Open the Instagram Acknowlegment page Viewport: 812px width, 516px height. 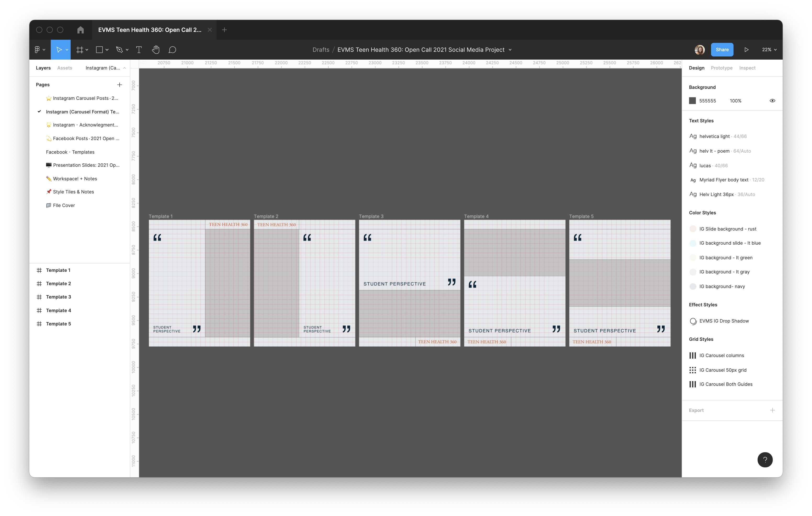point(82,125)
